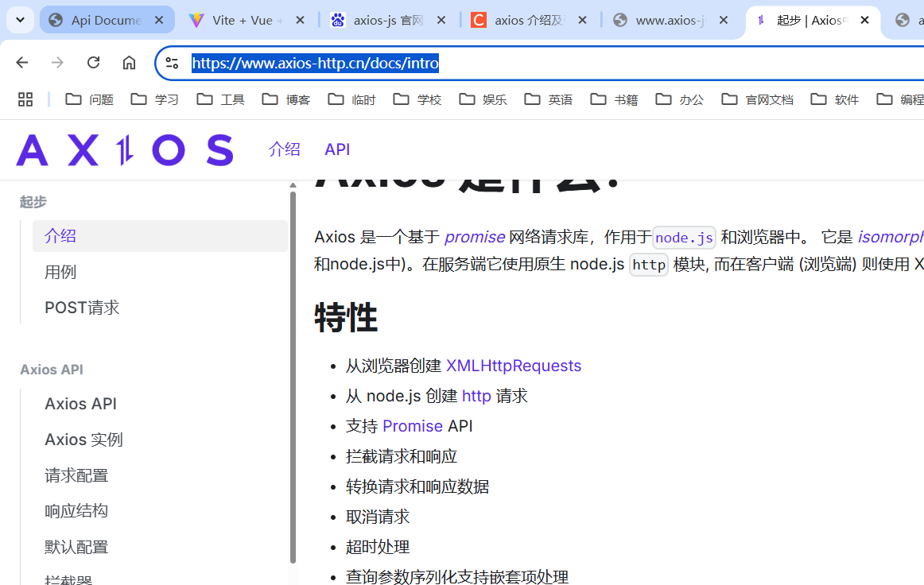This screenshot has height=585, width=924.
Task: Click the 特性 heading
Action: [x=346, y=318]
